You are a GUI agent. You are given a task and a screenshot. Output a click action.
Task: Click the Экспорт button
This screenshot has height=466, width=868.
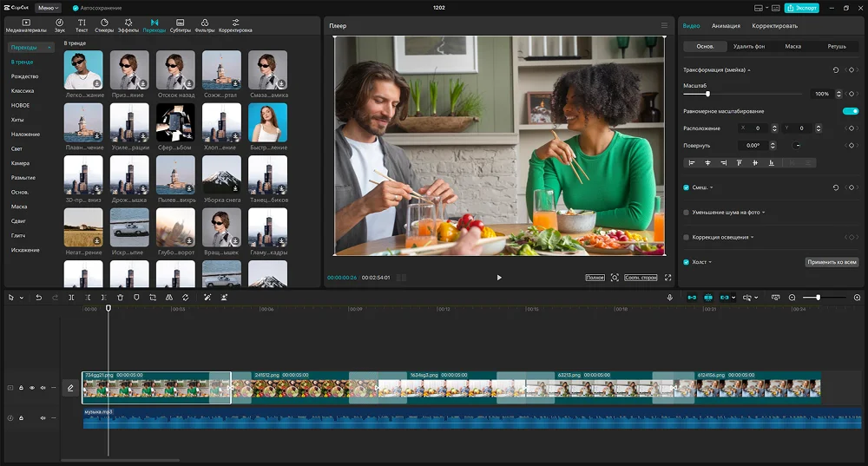(801, 8)
